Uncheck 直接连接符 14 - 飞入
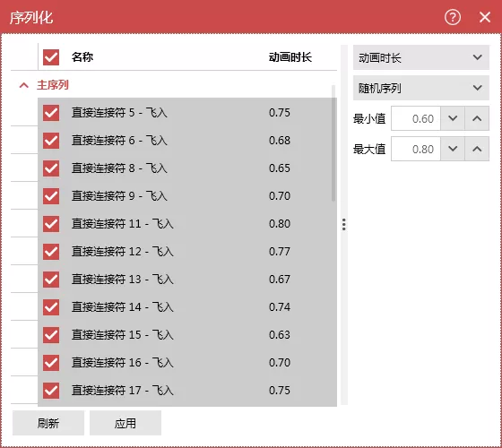The height and width of the screenshot is (448, 502). point(51,307)
